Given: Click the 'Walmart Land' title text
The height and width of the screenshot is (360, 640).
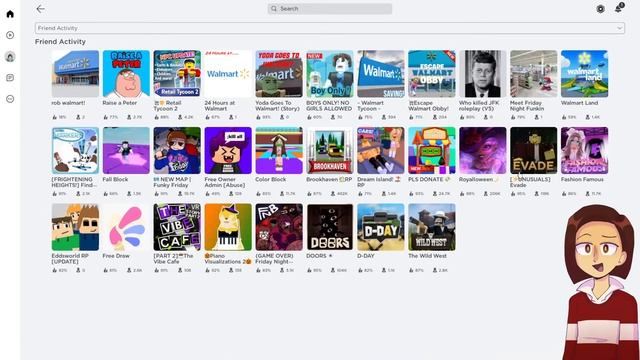Looking at the screenshot, I should click(x=579, y=103).
